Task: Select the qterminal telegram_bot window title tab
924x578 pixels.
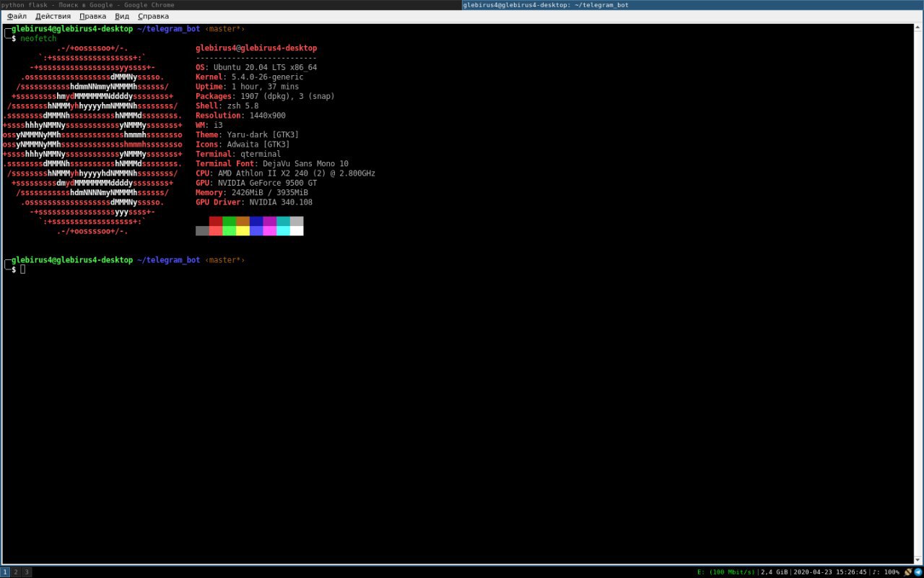Action: pos(693,5)
